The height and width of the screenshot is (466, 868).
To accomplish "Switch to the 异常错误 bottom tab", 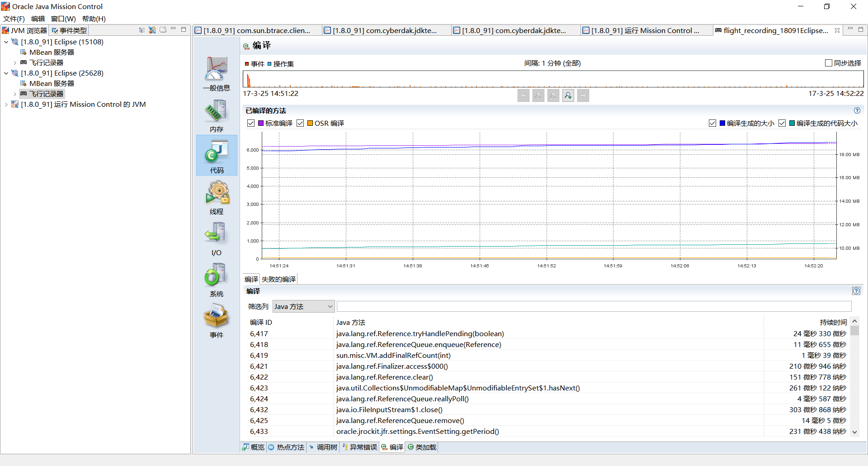I will (359, 447).
